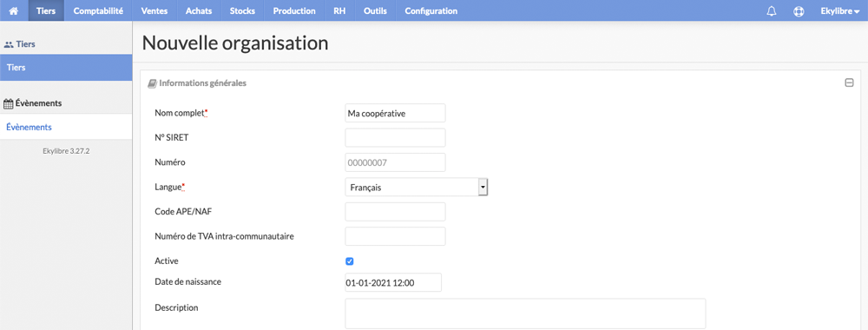Image resolution: width=868 pixels, height=330 pixels.
Task: Open the Achats menu
Action: [199, 11]
